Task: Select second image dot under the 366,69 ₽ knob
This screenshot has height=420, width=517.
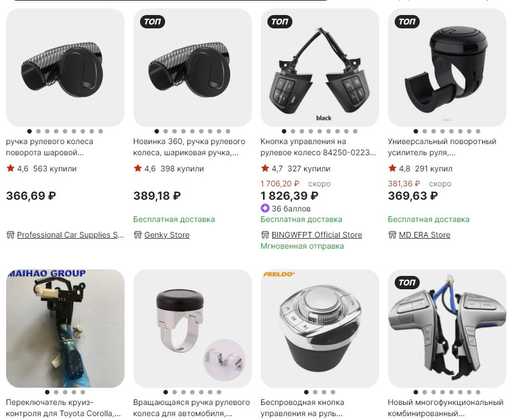Action: point(38,131)
